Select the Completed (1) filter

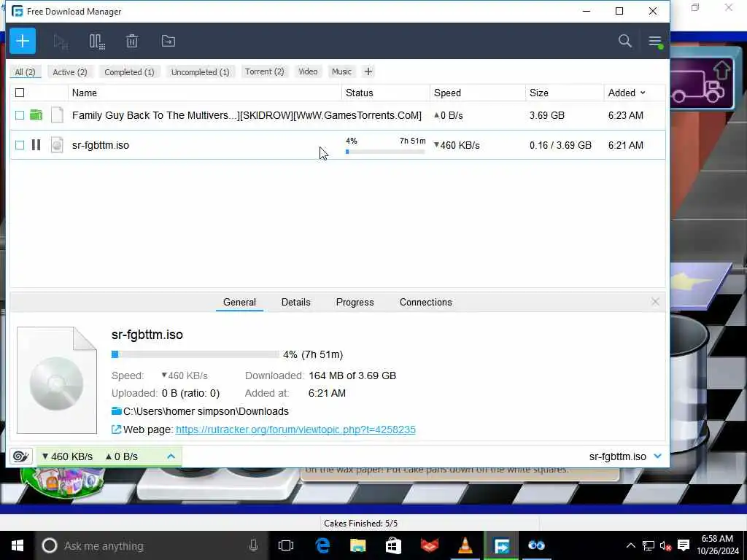[129, 72]
